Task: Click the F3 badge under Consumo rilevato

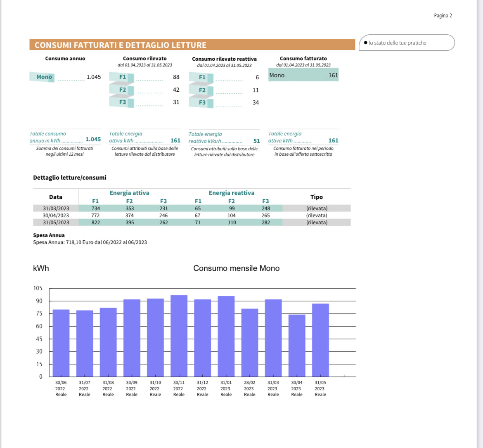Action: tap(122, 102)
